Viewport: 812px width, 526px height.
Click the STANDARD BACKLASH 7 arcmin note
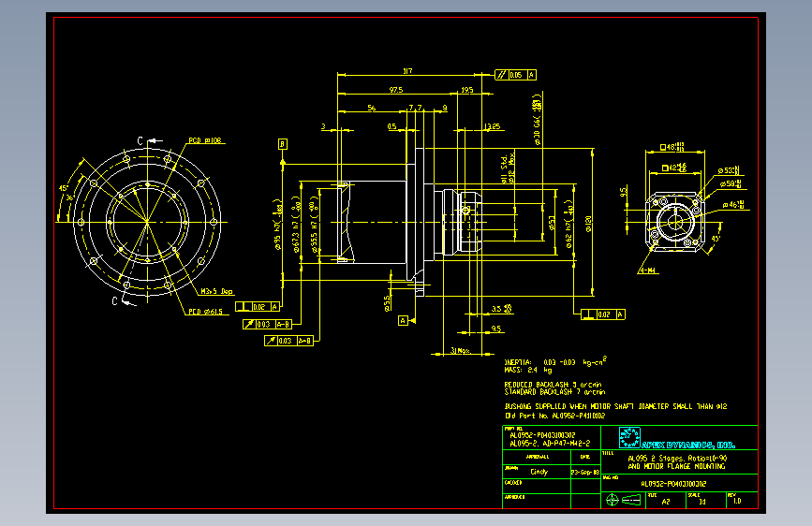click(x=554, y=392)
